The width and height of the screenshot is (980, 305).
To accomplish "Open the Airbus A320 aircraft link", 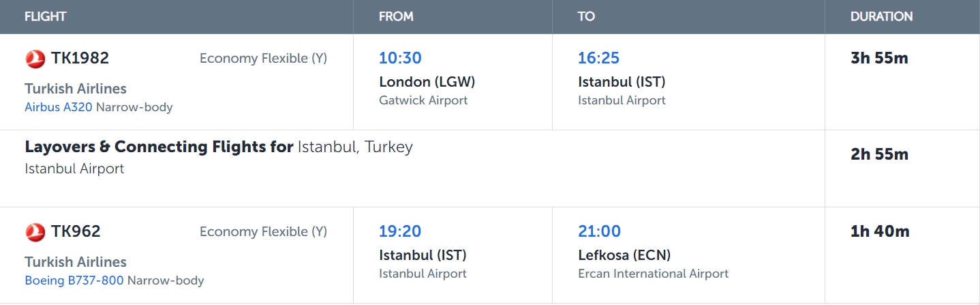I will click(59, 107).
